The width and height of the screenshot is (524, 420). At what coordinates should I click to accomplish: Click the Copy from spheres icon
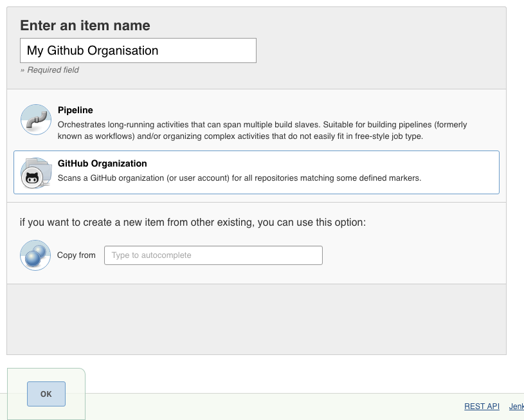tap(35, 255)
